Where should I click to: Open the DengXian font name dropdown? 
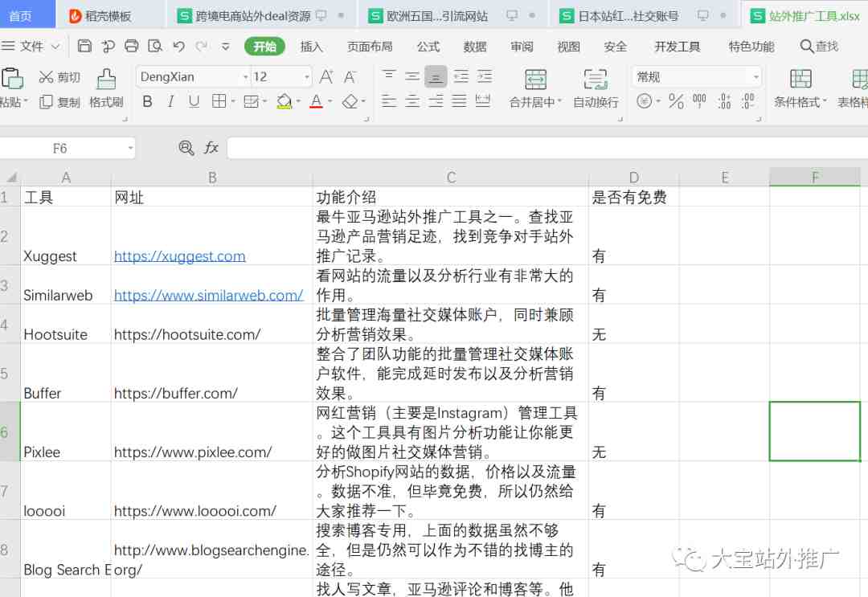246,77
